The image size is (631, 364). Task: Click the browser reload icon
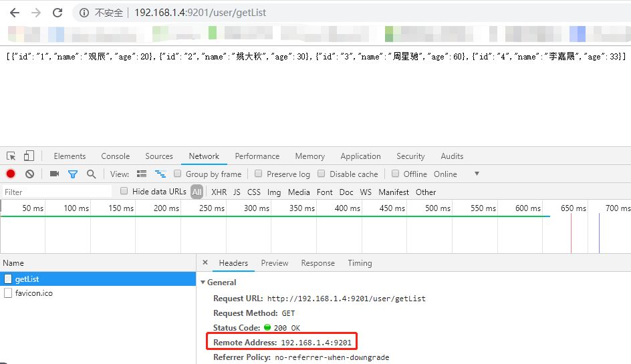[x=57, y=13]
